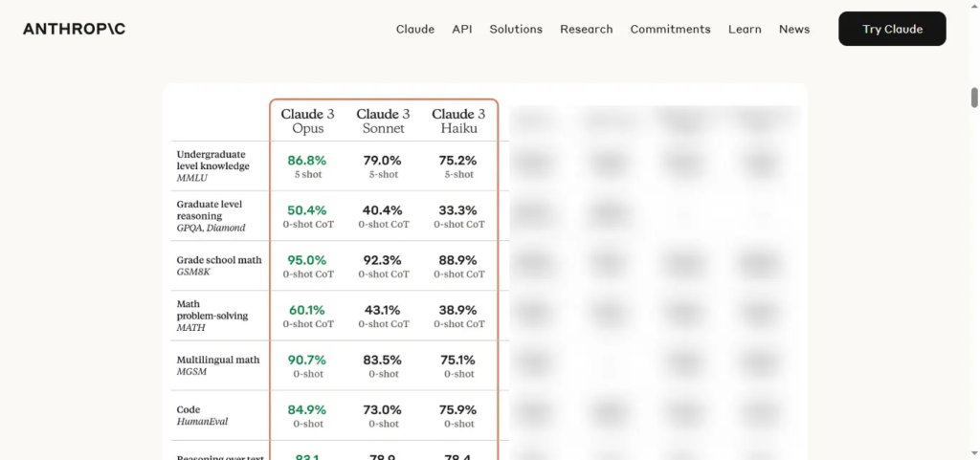Click the Grade school math GSM8K label
Image resolution: width=980 pixels, height=460 pixels.
219,266
